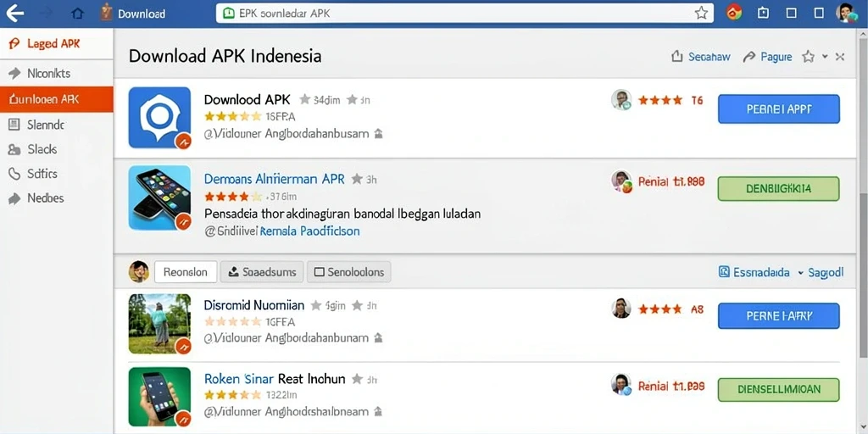Click the Seoahaw upload icon
The image size is (868, 434).
pyautogui.click(x=676, y=57)
